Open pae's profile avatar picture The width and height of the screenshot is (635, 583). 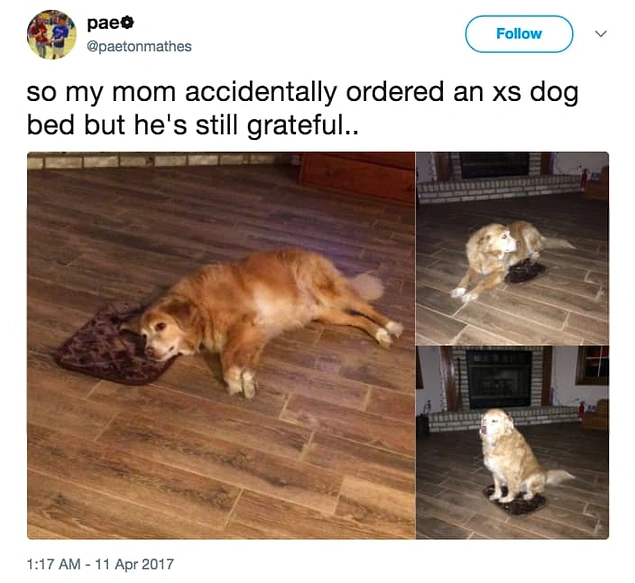click(x=51, y=34)
